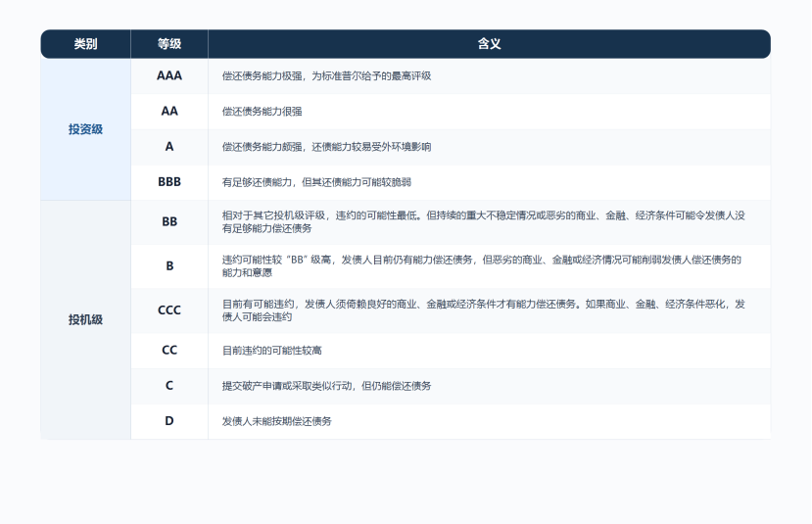The image size is (812, 524).
Task: Click the single C rating cell
Action: [169, 386]
